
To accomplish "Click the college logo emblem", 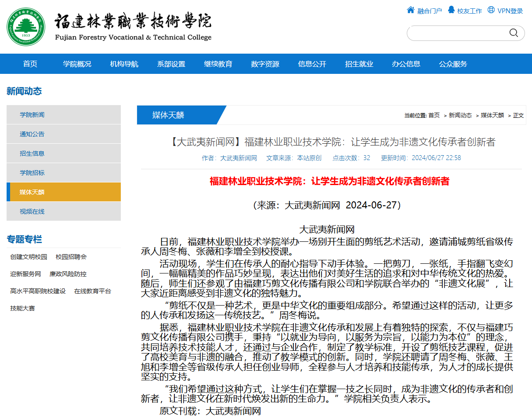I will coord(26,26).
